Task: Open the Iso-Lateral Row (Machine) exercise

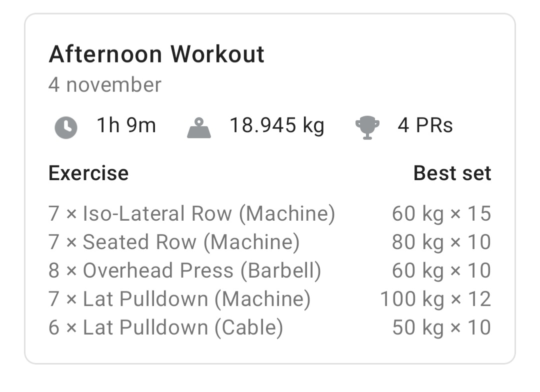Action: (191, 214)
